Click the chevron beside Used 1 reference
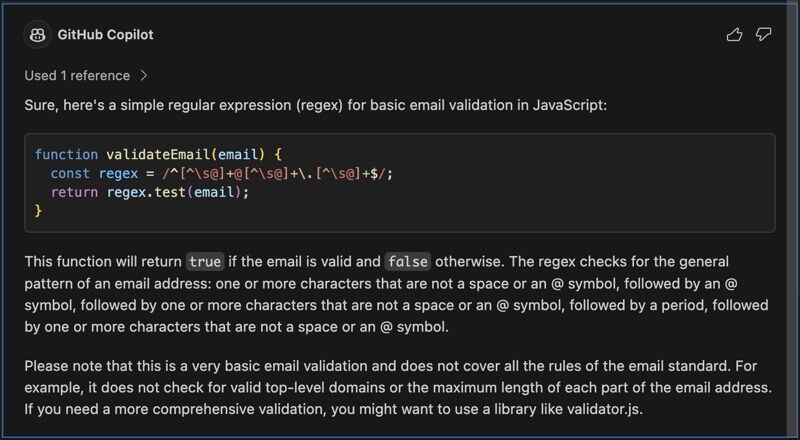800x440 pixels. coord(144,75)
